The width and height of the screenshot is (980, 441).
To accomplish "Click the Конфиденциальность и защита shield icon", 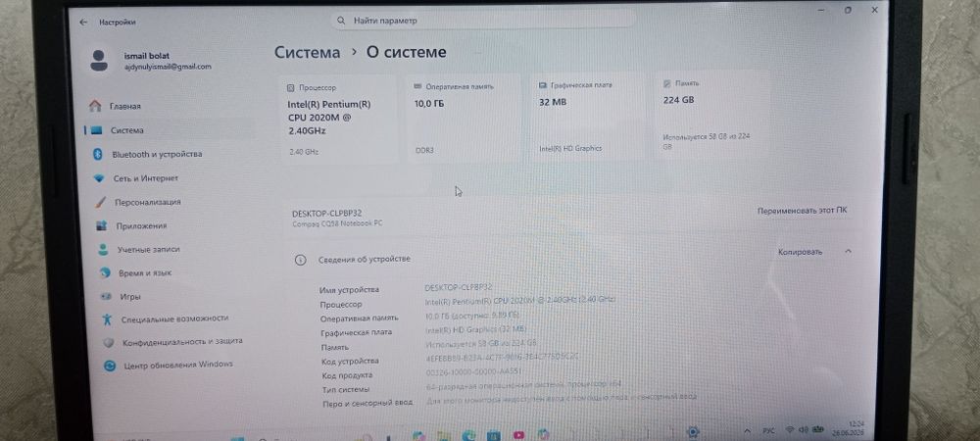I will (108, 342).
